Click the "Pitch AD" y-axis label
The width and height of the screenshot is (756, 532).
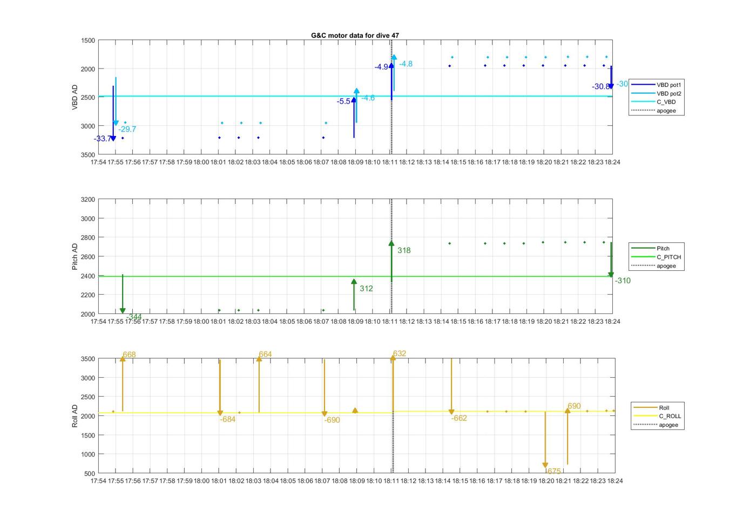pyautogui.click(x=75, y=257)
